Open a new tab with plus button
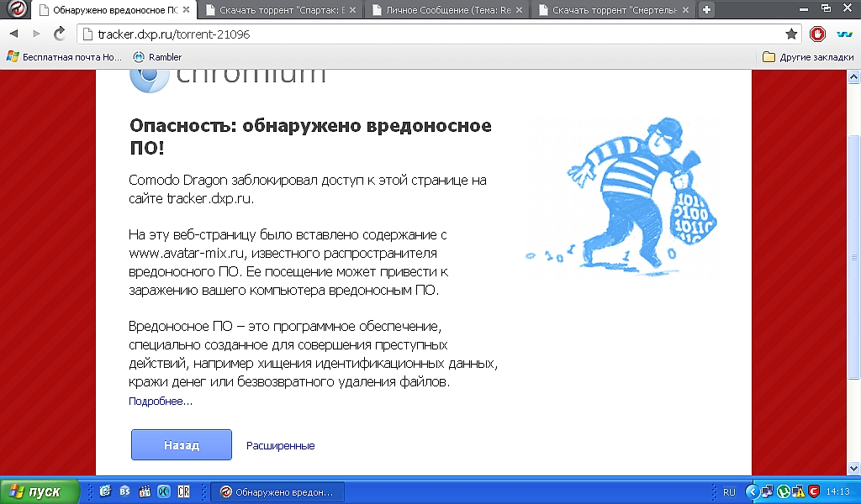Viewport: 861px width, 504px height. [x=706, y=9]
